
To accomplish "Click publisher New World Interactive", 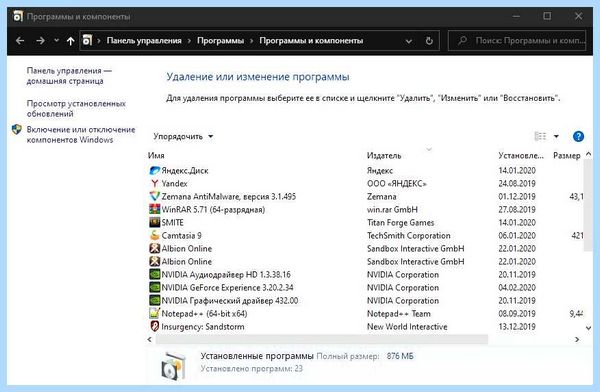I will click(407, 327).
